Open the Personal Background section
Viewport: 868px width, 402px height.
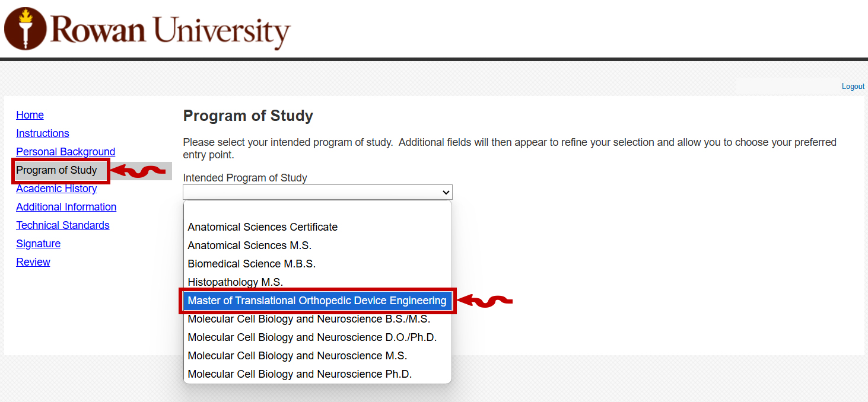coord(66,152)
